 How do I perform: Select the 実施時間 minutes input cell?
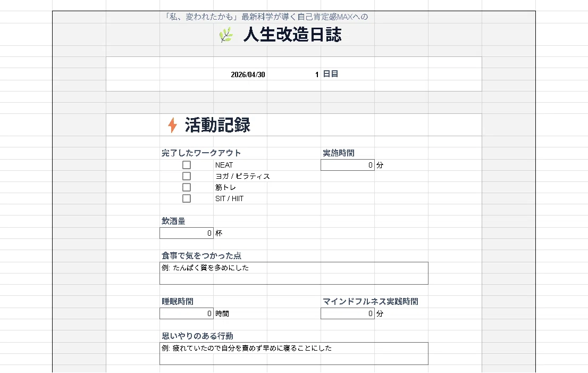coord(348,165)
